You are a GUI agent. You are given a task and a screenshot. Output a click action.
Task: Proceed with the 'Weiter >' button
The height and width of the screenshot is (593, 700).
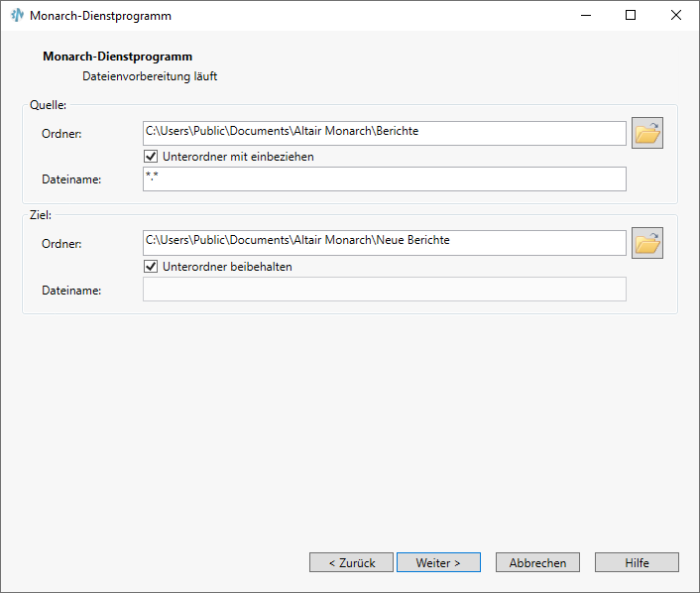click(438, 562)
